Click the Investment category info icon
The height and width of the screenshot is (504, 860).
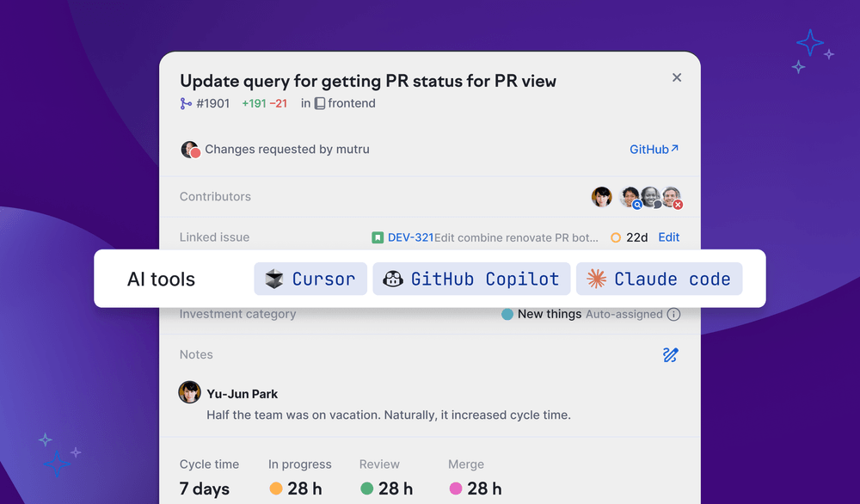673,315
